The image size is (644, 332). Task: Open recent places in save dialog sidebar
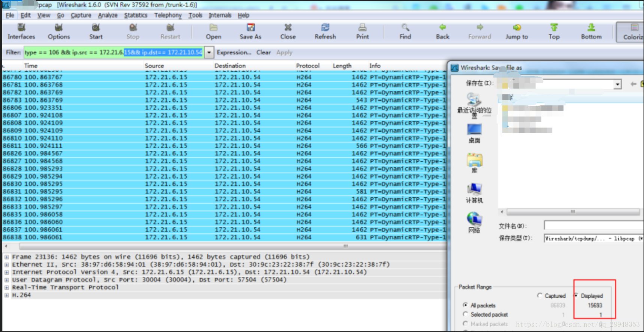tap(474, 105)
